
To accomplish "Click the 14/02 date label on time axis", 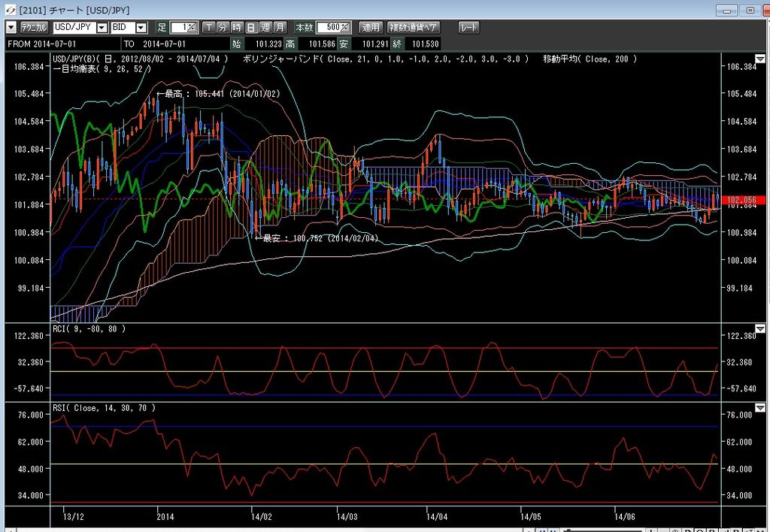I will pyautogui.click(x=261, y=516).
